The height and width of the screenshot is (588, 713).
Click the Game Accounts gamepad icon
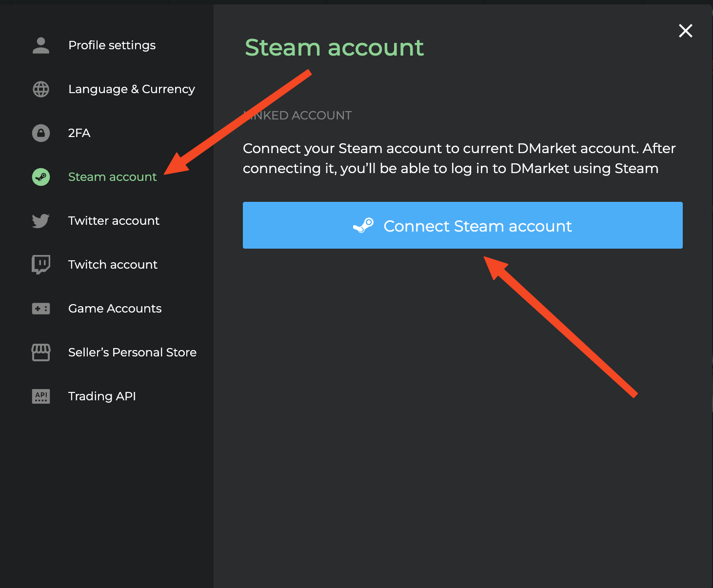tap(41, 309)
